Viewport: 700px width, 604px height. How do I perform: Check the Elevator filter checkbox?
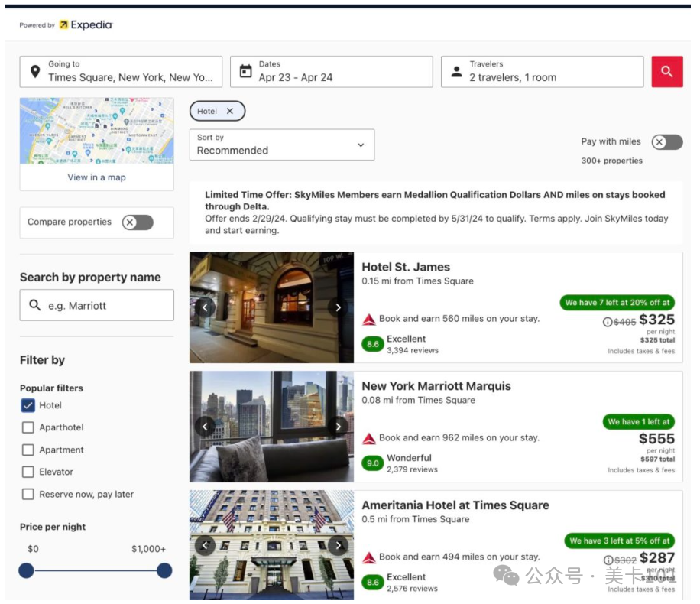(28, 472)
